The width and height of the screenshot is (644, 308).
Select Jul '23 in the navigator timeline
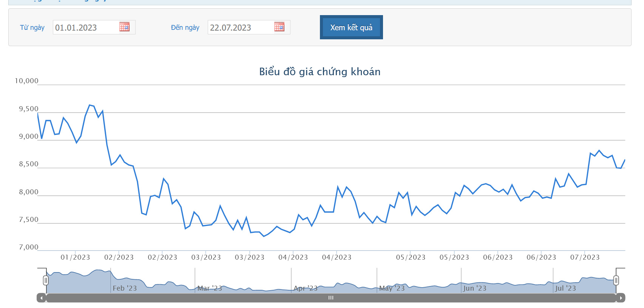[565, 288]
